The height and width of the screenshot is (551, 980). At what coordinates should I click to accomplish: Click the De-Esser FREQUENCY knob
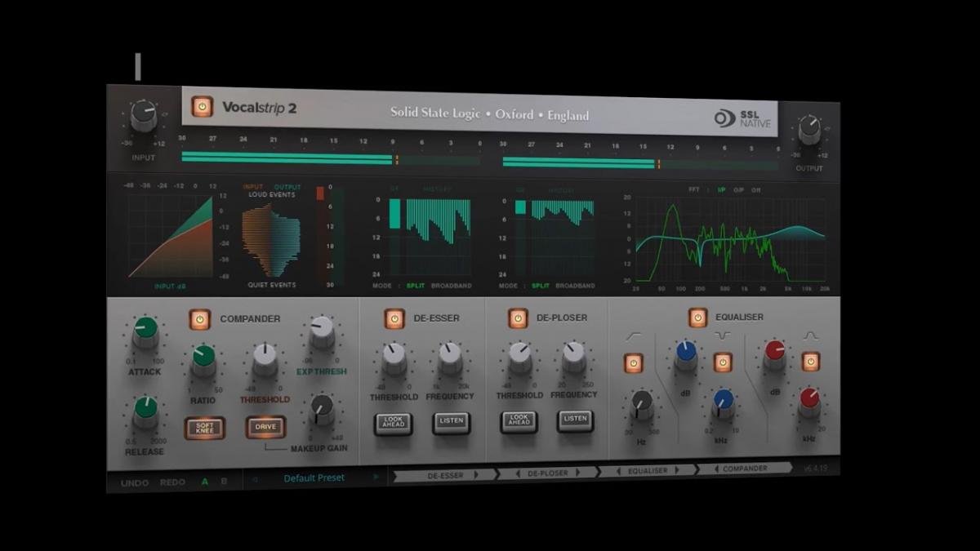click(450, 358)
